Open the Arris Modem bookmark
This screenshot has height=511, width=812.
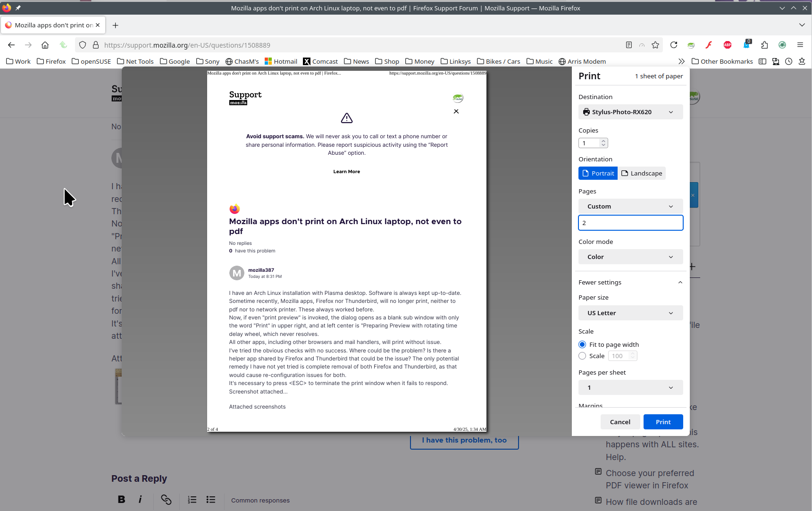tap(582, 61)
